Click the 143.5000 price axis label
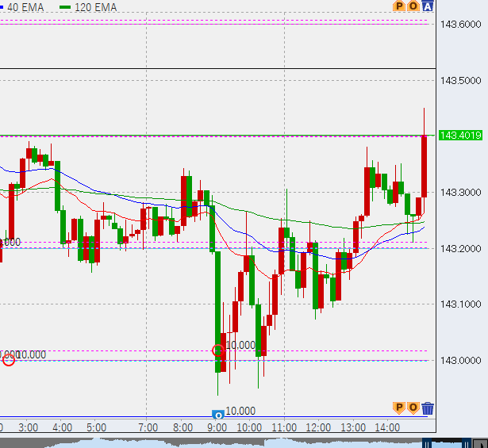 click(x=460, y=80)
